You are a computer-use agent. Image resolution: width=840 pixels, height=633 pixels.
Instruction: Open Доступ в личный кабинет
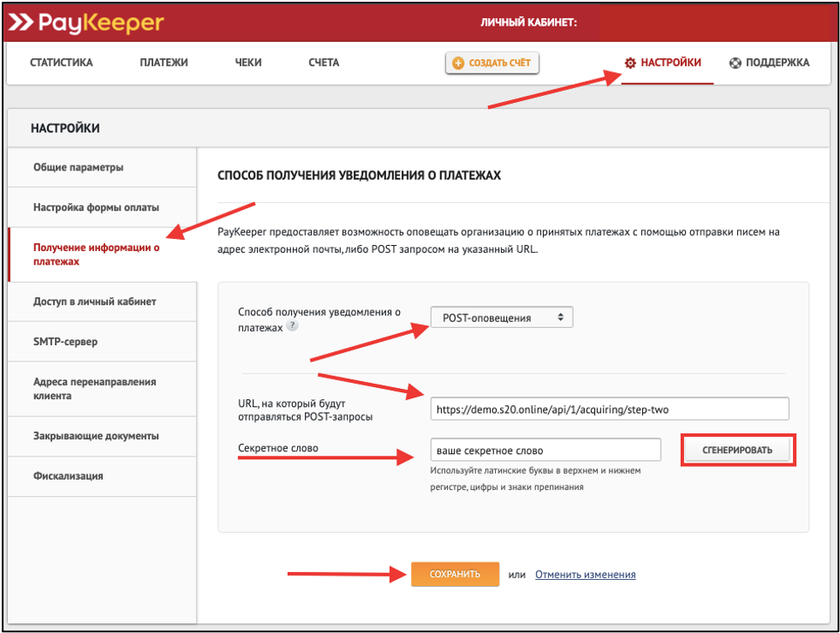tap(102, 302)
